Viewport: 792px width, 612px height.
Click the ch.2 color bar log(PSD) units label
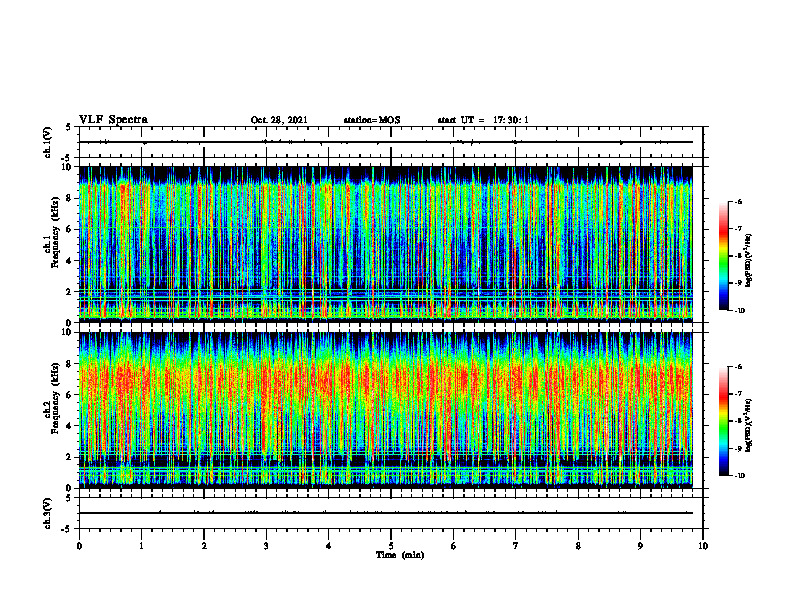[x=750, y=426]
